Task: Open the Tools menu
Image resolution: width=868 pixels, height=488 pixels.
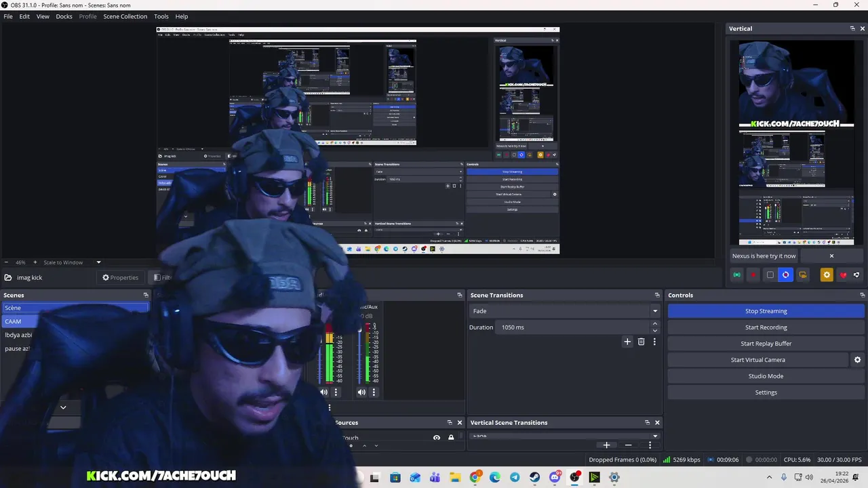Action: (161, 16)
